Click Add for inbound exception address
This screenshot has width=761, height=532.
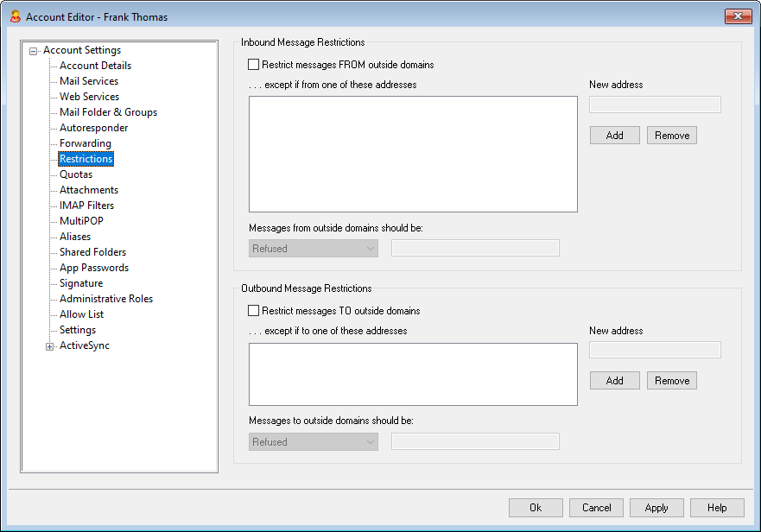coord(614,136)
